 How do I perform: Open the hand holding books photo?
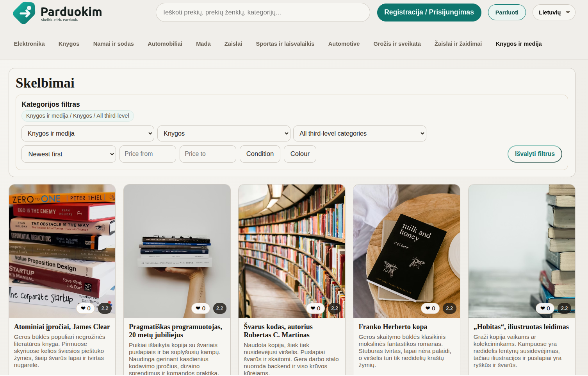[177, 251]
